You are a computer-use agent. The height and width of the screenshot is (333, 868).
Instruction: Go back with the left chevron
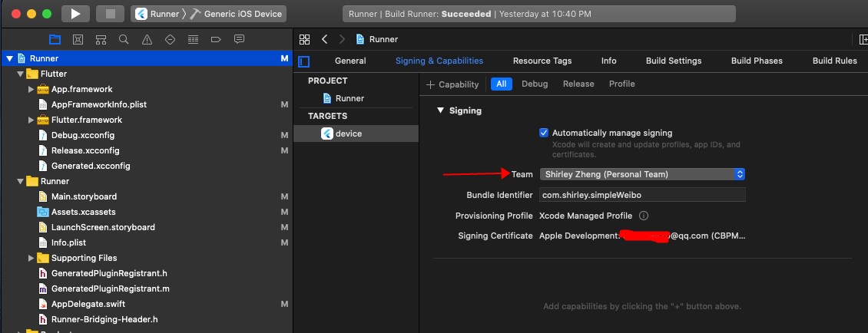325,39
